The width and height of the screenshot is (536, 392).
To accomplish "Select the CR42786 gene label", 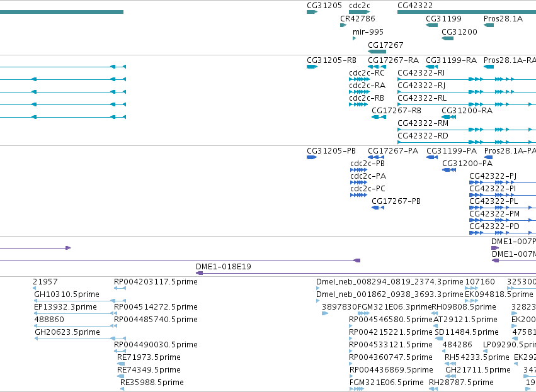I will click(x=358, y=18).
